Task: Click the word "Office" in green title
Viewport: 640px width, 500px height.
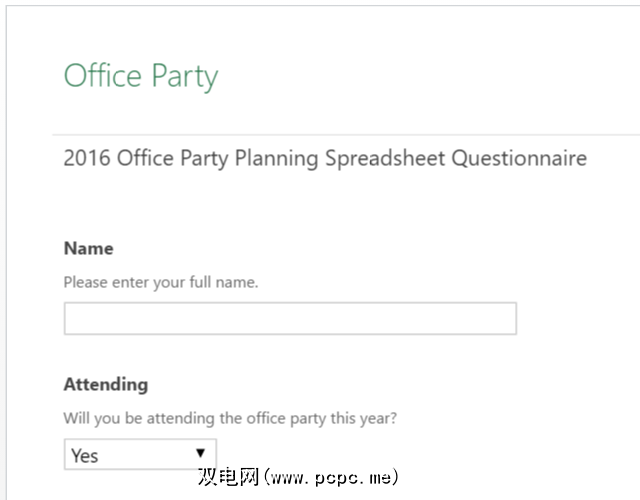Action: pyautogui.click(x=103, y=76)
